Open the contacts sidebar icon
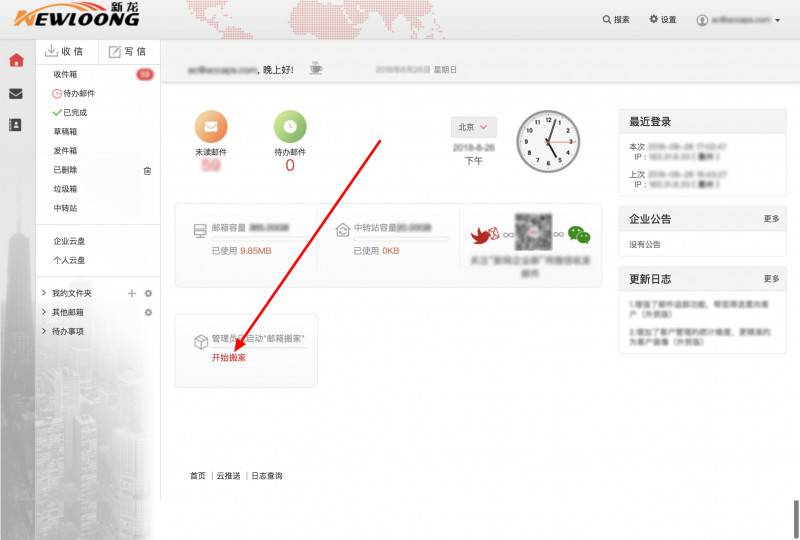This screenshot has height=540, width=800. coord(16,125)
